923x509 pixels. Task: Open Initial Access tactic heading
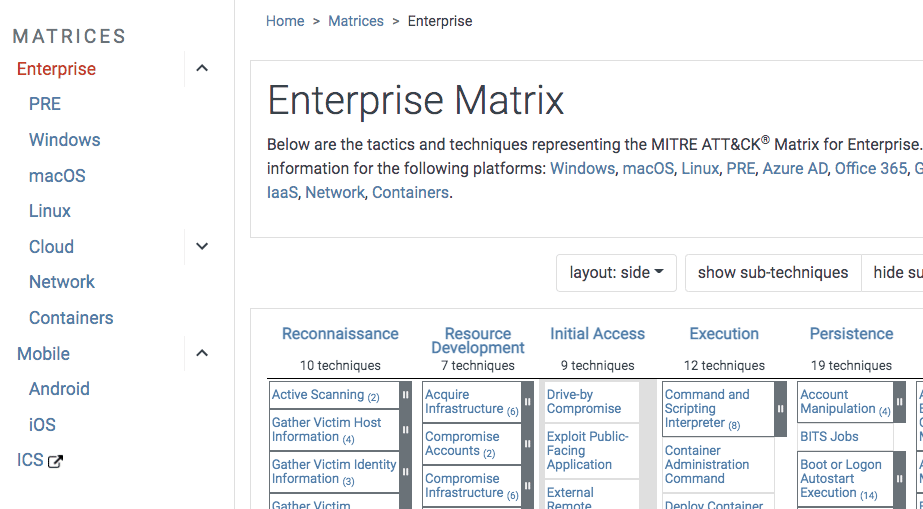coord(597,334)
